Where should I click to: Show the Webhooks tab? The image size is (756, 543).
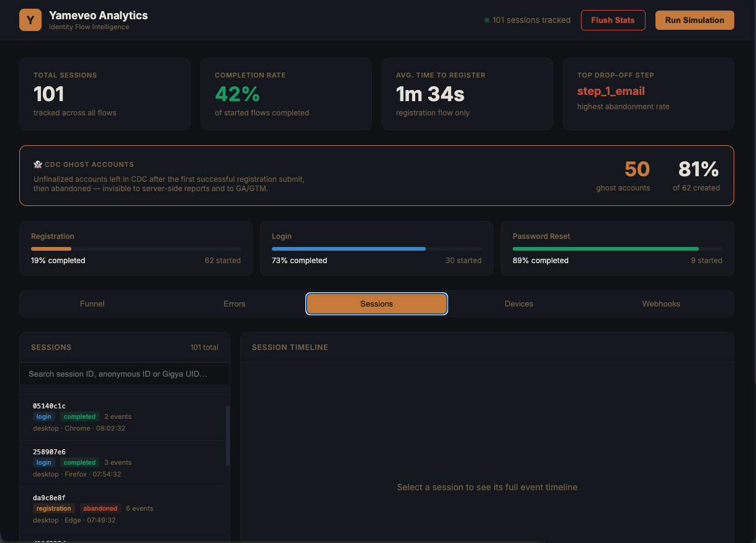click(661, 304)
